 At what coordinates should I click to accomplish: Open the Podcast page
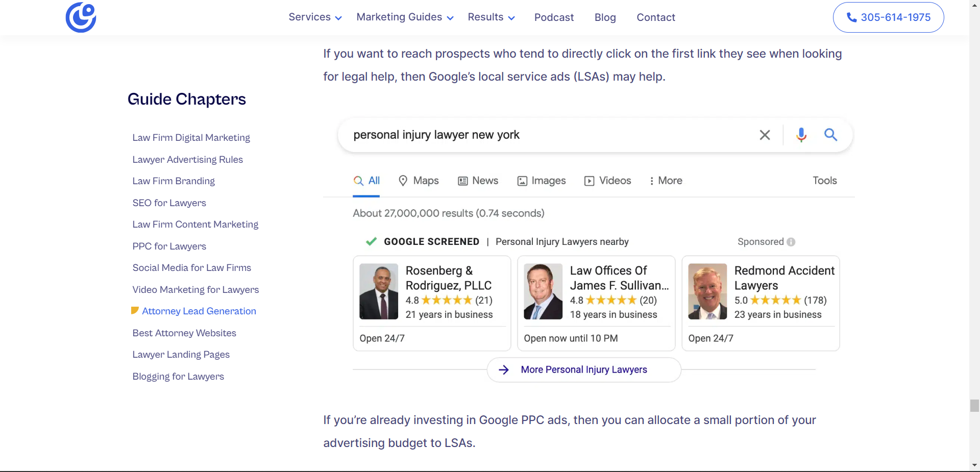coord(554,17)
